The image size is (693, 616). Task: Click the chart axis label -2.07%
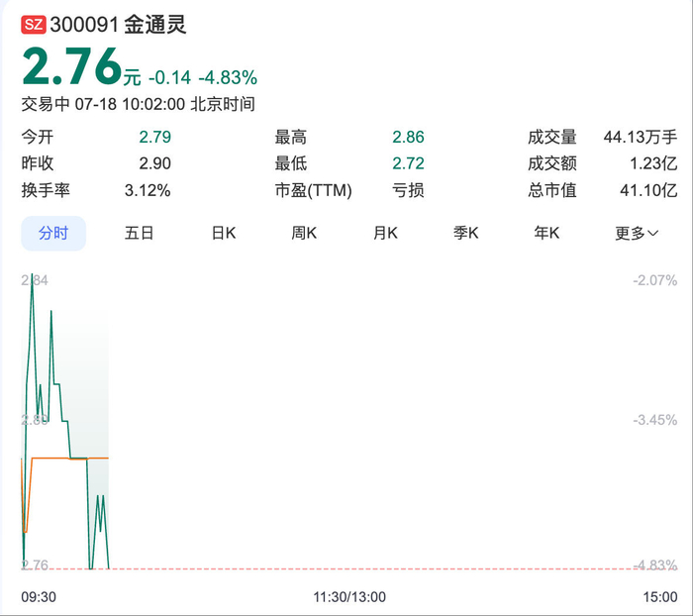(655, 280)
